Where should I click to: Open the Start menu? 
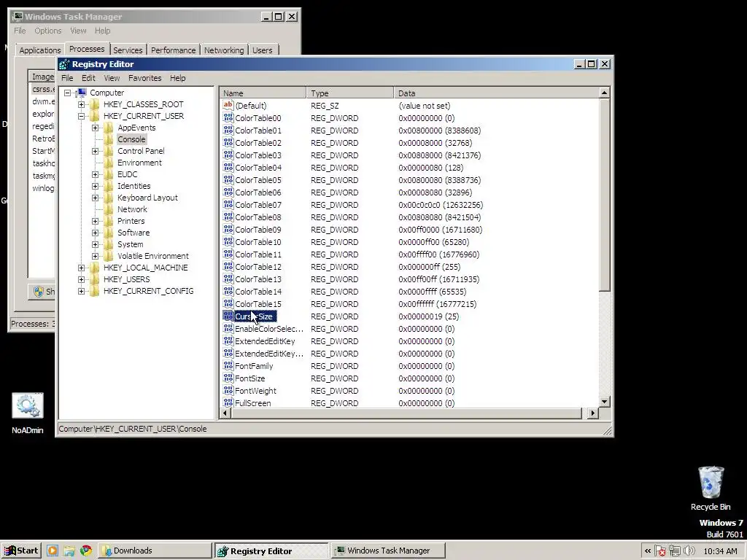pyautogui.click(x=21, y=551)
